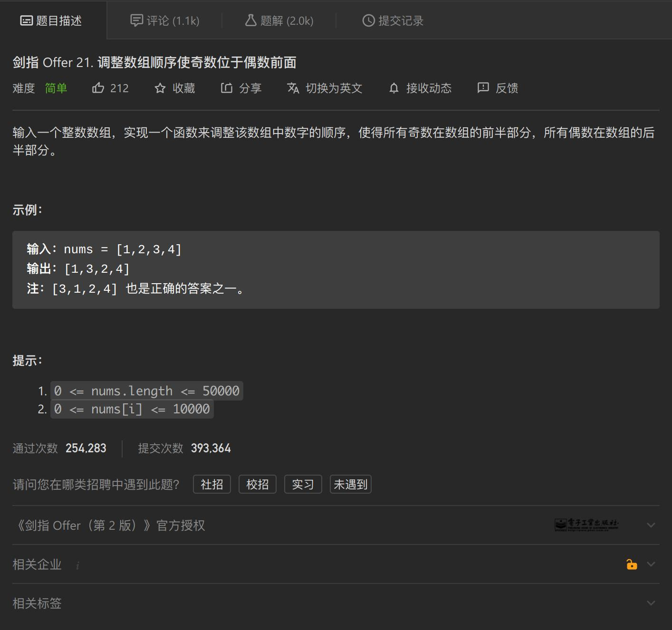Subscribe with 接收动态
The height and width of the screenshot is (630, 672).
(429, 88)
